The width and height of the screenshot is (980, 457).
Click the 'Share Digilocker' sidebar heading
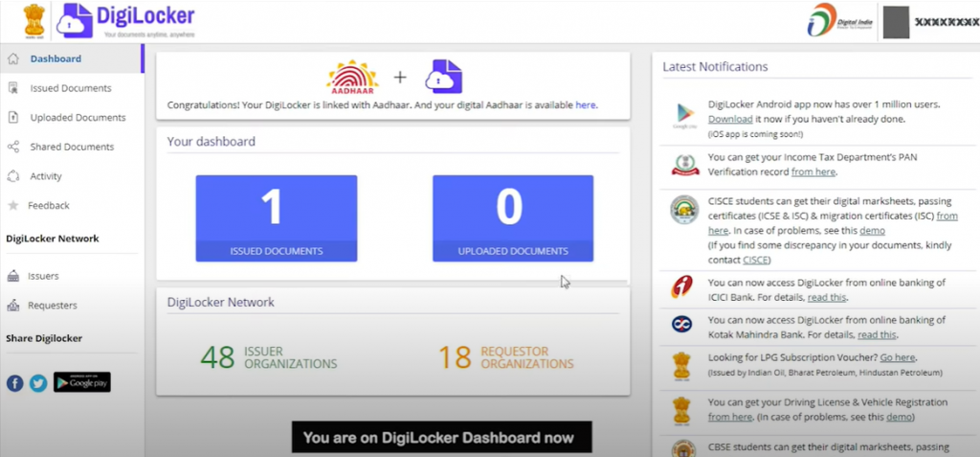point(44,338)
